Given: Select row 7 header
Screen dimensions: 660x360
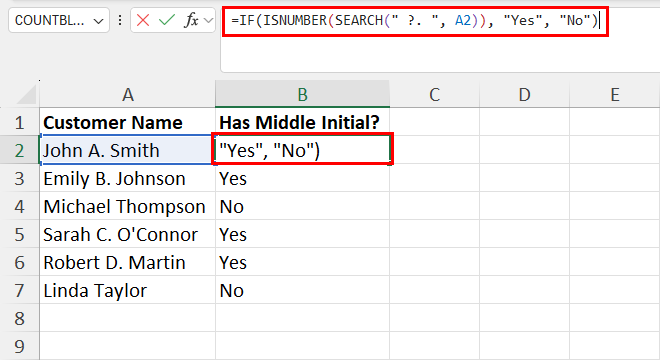Looking at the screenshot, I should pyautogui.click(x=19, y=290).
